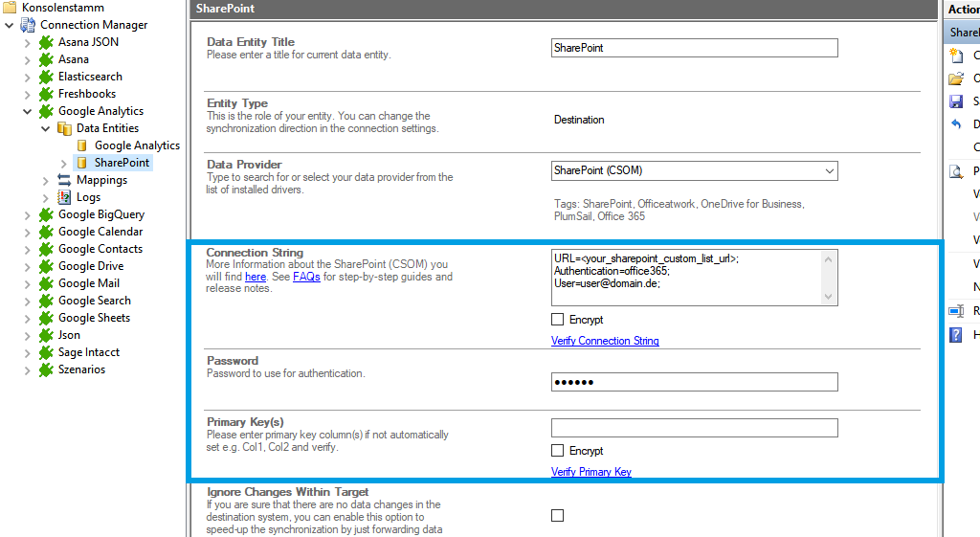Expand the Google BigQuery tree node
Image resolution: width=980 pixels, height=537 pixels.
(28, 214)
